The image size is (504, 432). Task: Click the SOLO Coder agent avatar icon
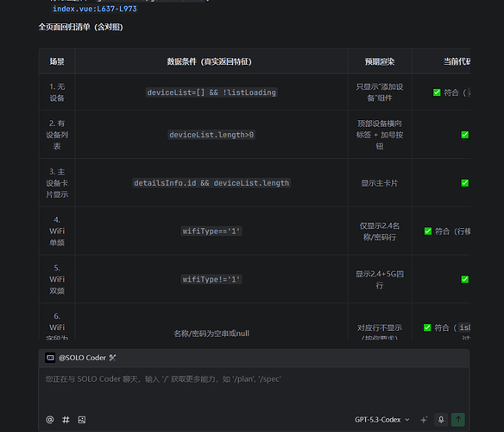click(50, 358)
